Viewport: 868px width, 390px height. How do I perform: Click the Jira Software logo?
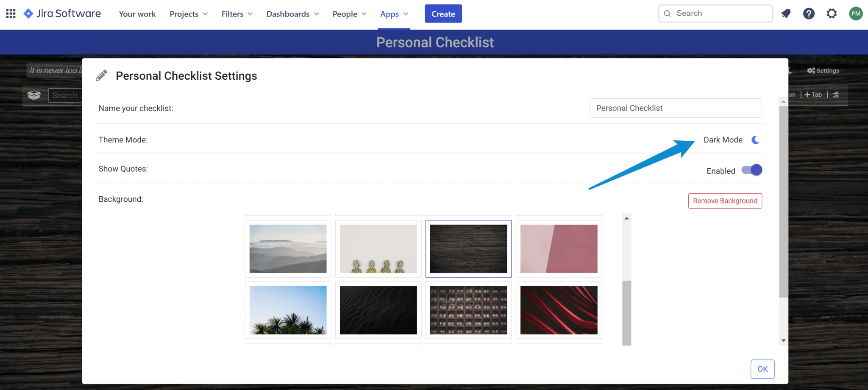(x=62, y=14)
